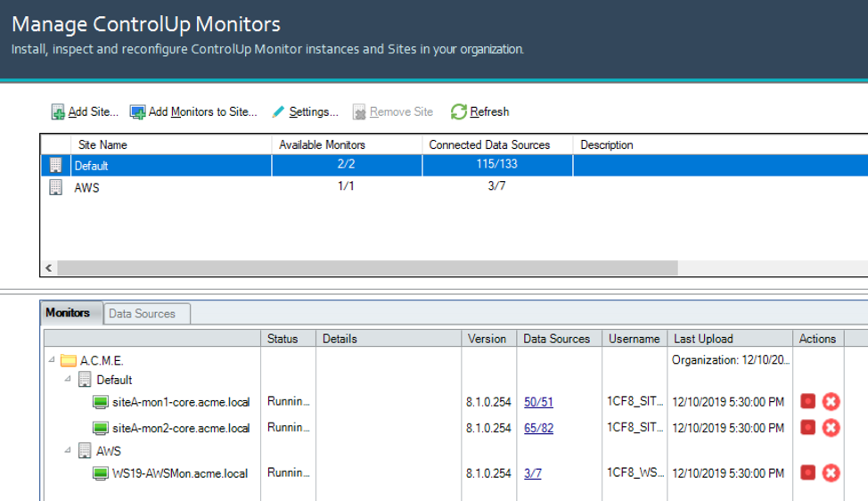Click the Add Site icon

pos(58,111)
